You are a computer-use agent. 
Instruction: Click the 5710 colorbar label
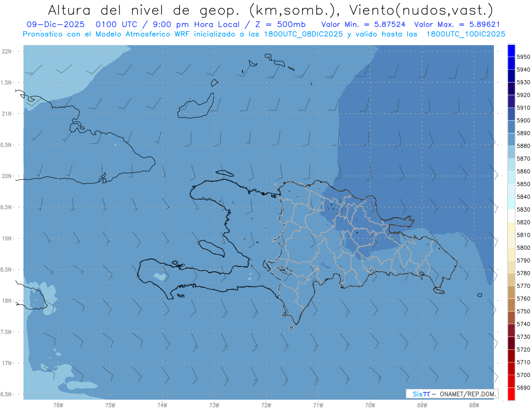524,362
